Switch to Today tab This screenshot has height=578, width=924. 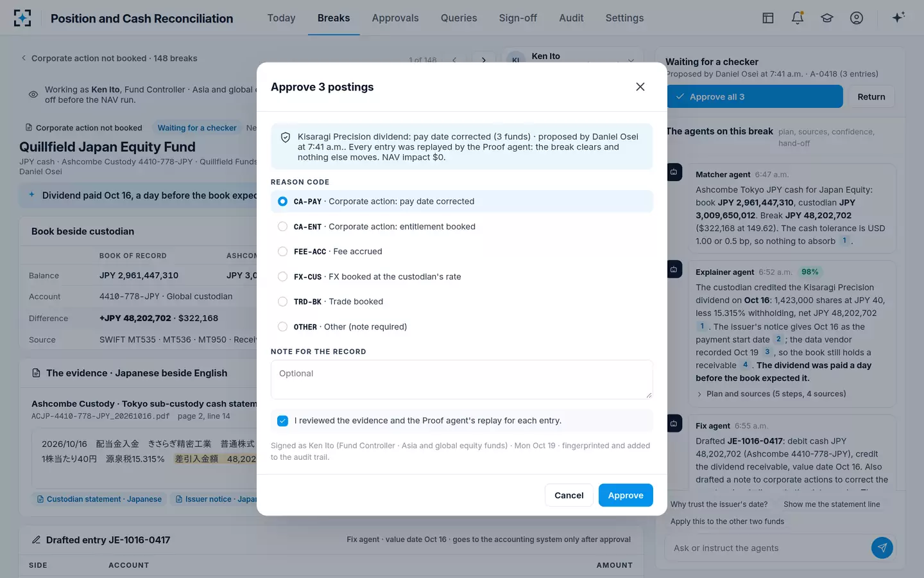[x=281, y=18]
